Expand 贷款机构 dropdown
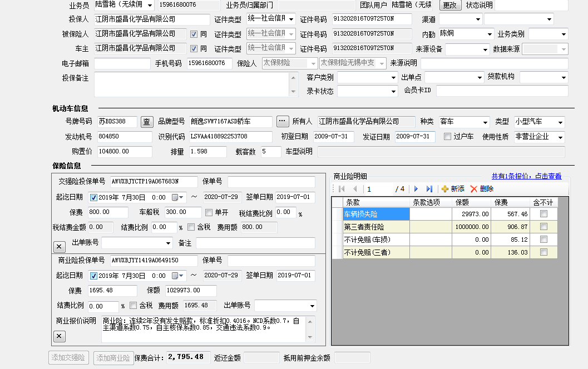 click(x=564, y=78)
